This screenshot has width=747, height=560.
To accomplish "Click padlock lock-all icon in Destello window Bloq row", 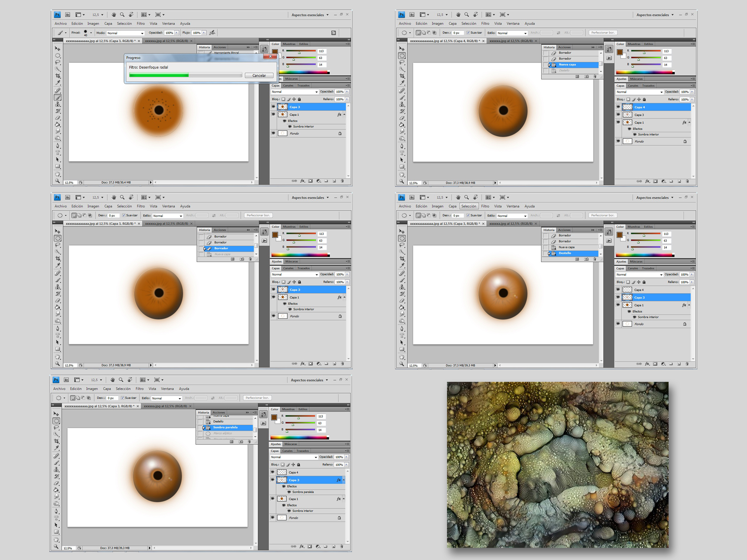I will [644, 282].
